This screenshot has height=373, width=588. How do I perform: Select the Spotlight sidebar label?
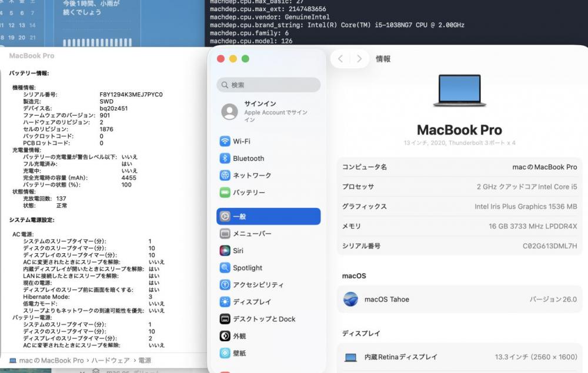[x=248, y=268]
